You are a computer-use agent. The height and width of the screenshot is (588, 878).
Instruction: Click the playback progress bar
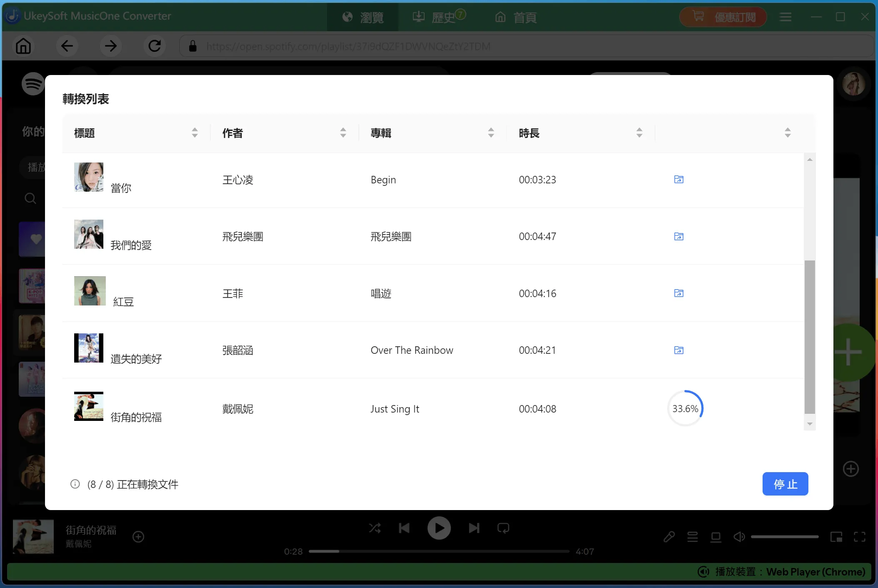[x=439, y=551]
